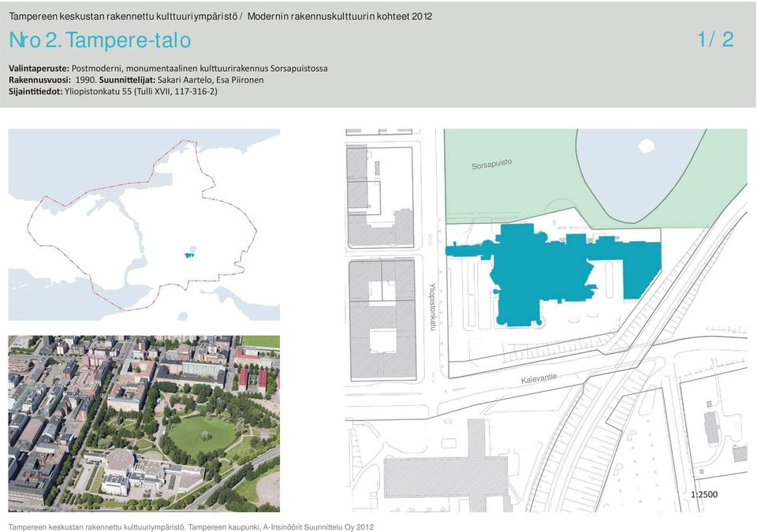The height and width of the screenshot is (532, 757).
Task: Click the text "Postmoderni, monumentaalinen kulttuurirakennus Sorsapuistossa"
Action: 200,69
